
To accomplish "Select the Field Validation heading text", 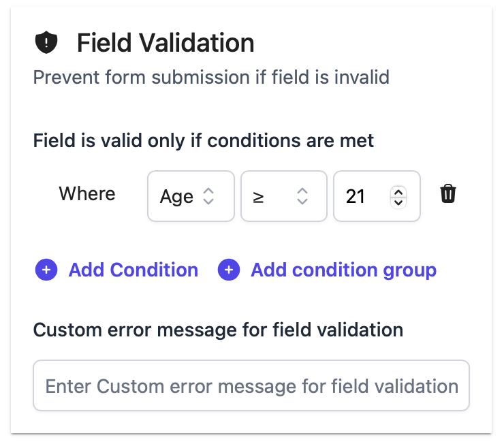I will point(166,43).
